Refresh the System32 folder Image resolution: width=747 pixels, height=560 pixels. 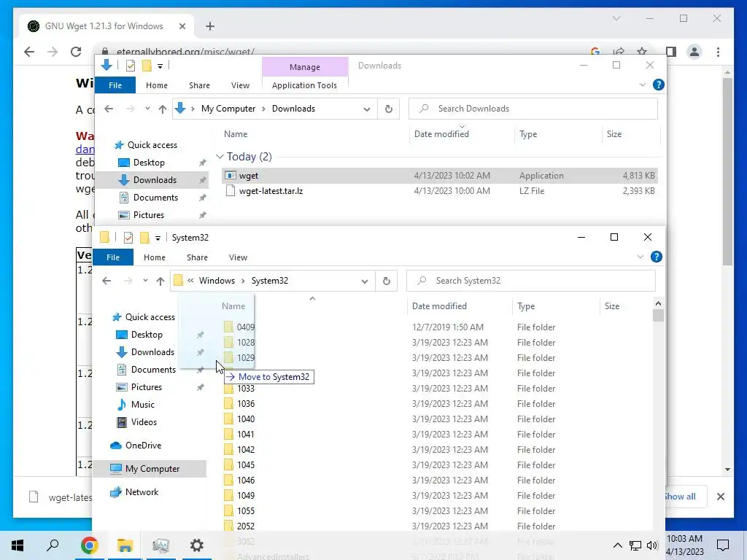coord(387,281)
